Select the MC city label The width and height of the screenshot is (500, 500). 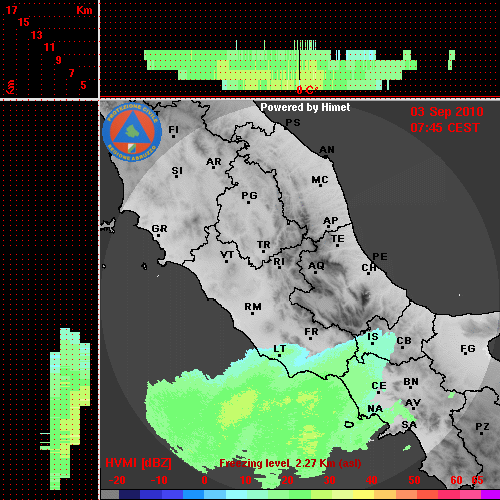coord(320,180)
